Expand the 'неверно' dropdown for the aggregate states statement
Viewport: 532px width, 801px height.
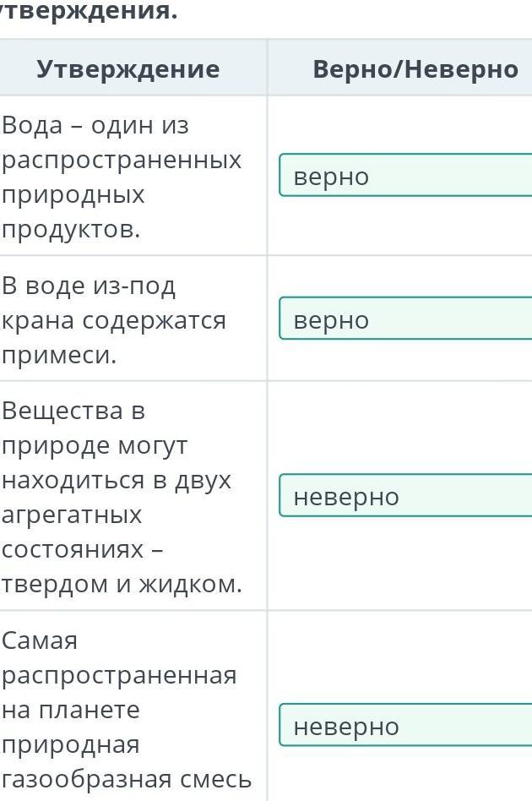click(406, 495)
